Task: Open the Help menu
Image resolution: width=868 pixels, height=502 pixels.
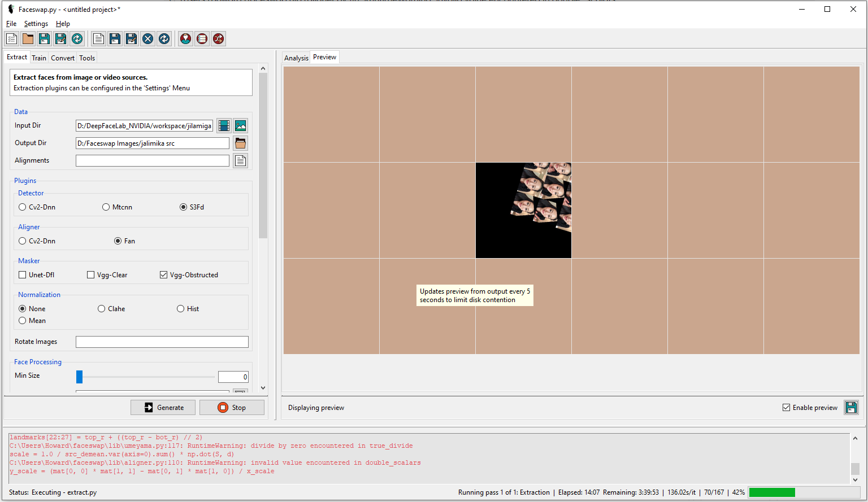Action: [63, 24]
